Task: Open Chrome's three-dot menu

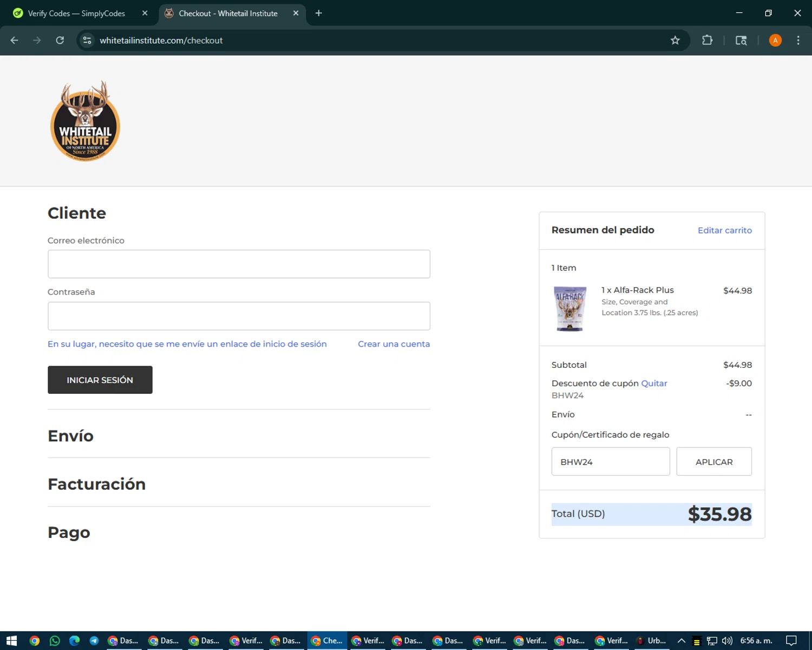Action: click(x=798, y=40)
